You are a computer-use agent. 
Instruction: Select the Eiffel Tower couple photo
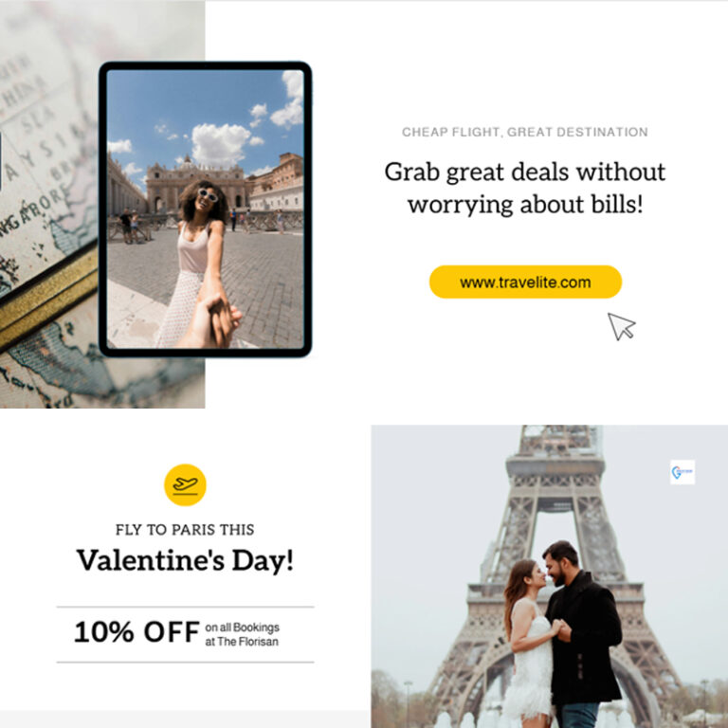(x=549, y=576)
